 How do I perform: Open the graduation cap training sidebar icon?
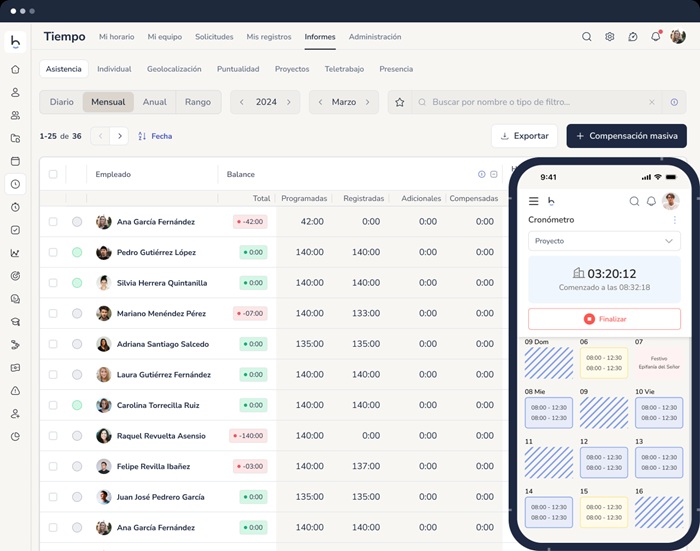15,322
